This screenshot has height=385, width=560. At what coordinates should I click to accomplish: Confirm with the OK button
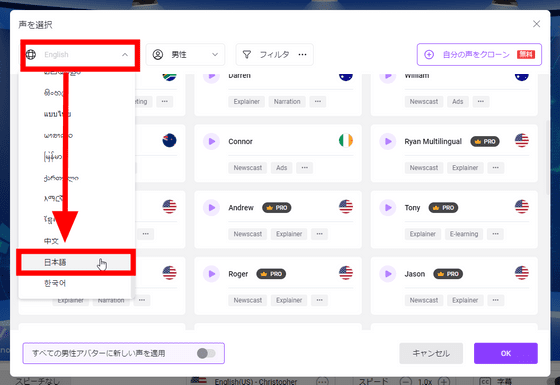click(x=506, y=353)
